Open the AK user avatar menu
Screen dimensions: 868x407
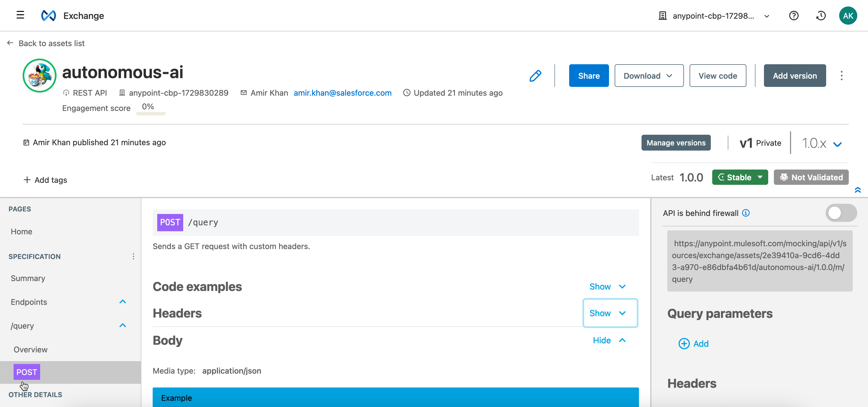tap(848, 16)
